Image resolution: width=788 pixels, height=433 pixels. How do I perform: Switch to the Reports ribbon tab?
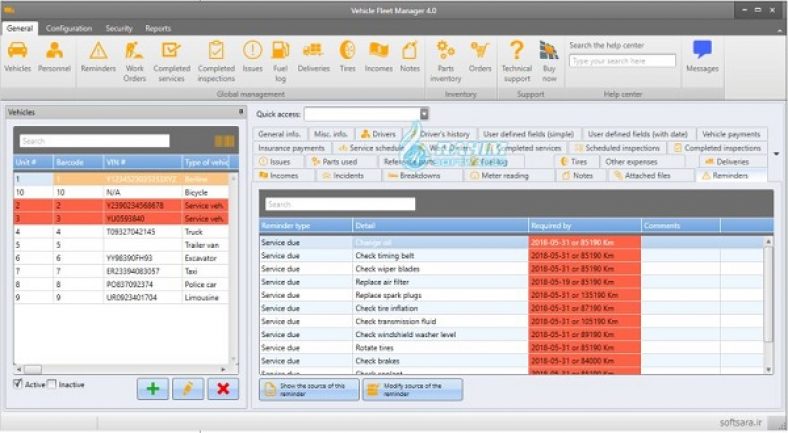click(158, 28)
